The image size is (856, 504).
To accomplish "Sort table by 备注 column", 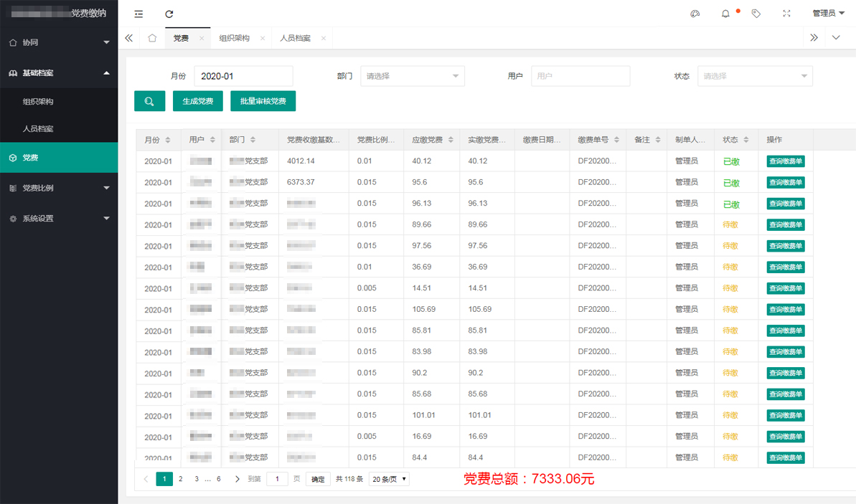I will pyautogui.click(x=658, y=141).
